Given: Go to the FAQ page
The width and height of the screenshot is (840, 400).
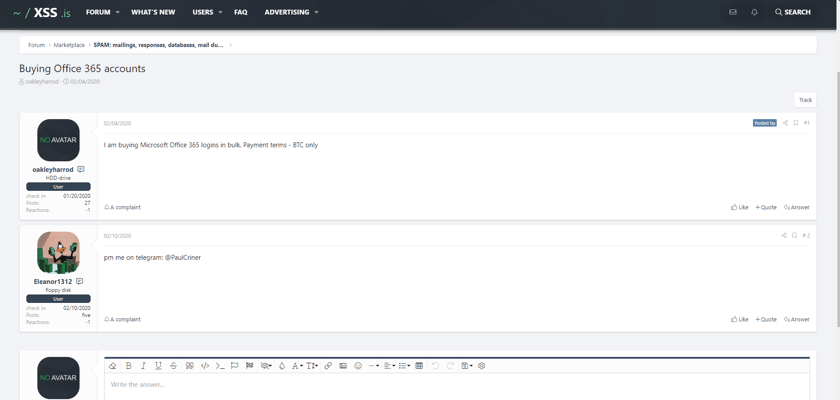Looking at the screenshot, I should [241, 12].
